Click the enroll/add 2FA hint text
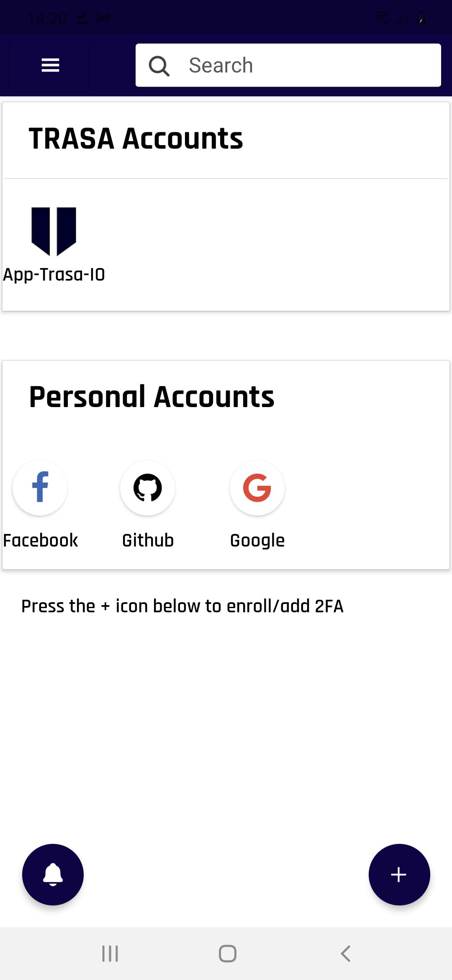Screen dimensions: 452x980 tap(182, 606)
